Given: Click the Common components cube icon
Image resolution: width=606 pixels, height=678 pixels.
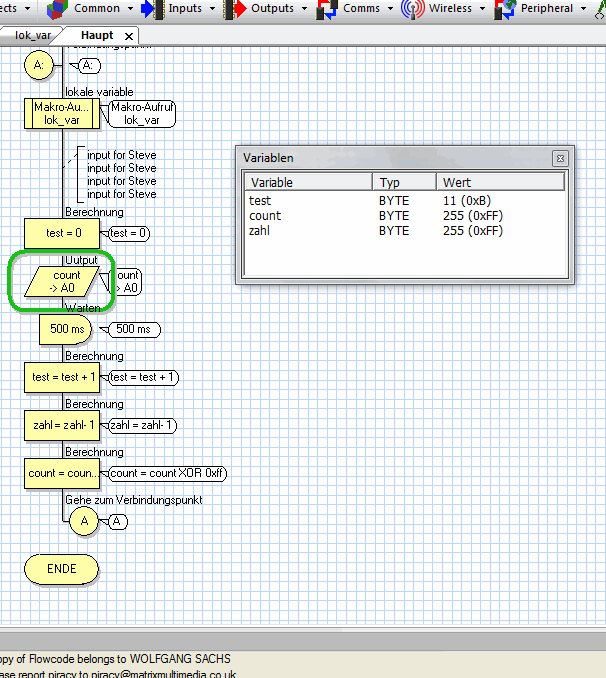Looking at the screenshot, I should click(x=57, y=10).
